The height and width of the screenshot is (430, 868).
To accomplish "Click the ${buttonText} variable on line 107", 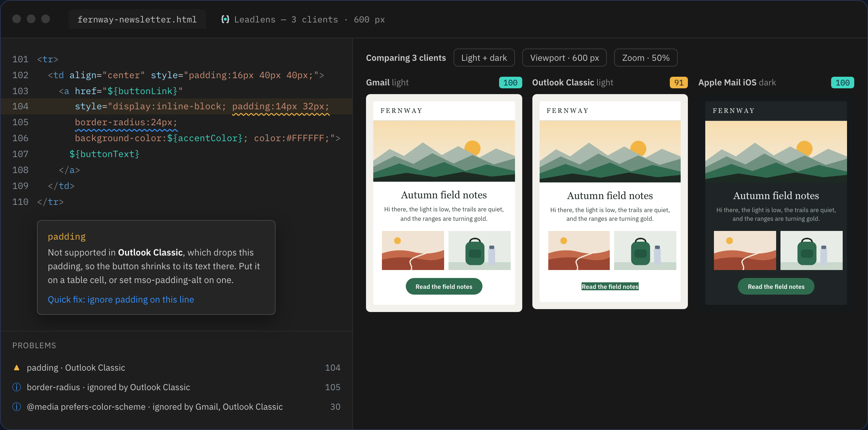I will 105,154.
